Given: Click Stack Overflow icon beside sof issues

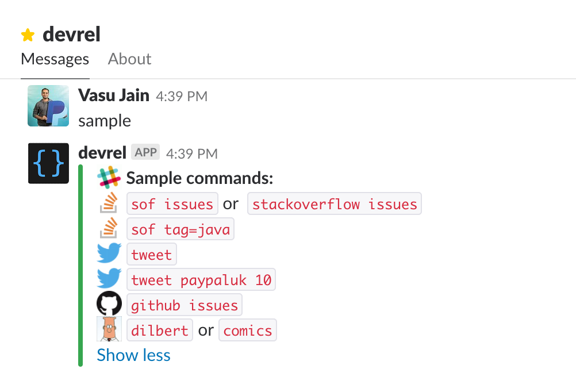Looking at the screenshot, I should click(109, 203).
